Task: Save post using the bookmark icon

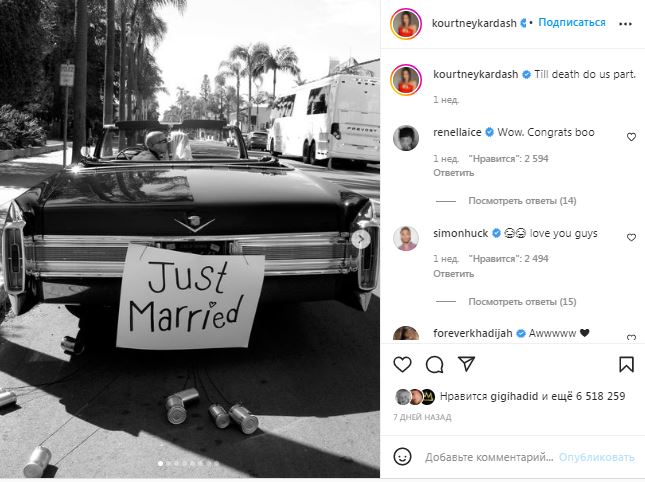Action: tap(626, 364)
